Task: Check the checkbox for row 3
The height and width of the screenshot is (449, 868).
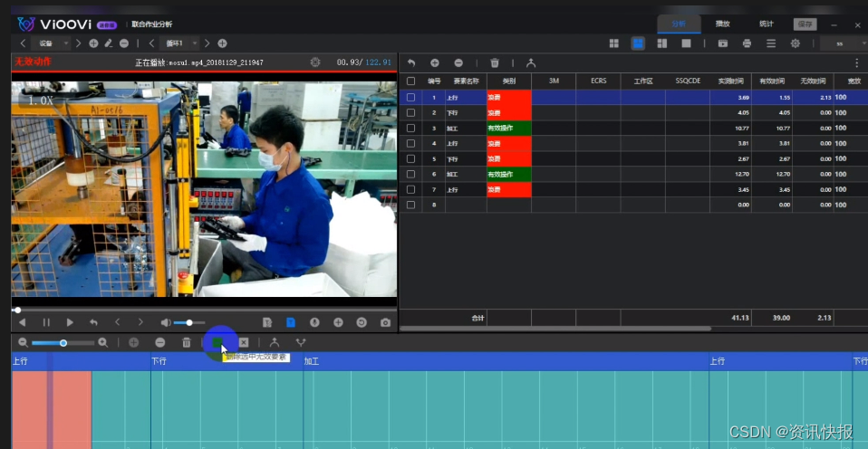Action: pyautogui.click(x=410, y=128)
